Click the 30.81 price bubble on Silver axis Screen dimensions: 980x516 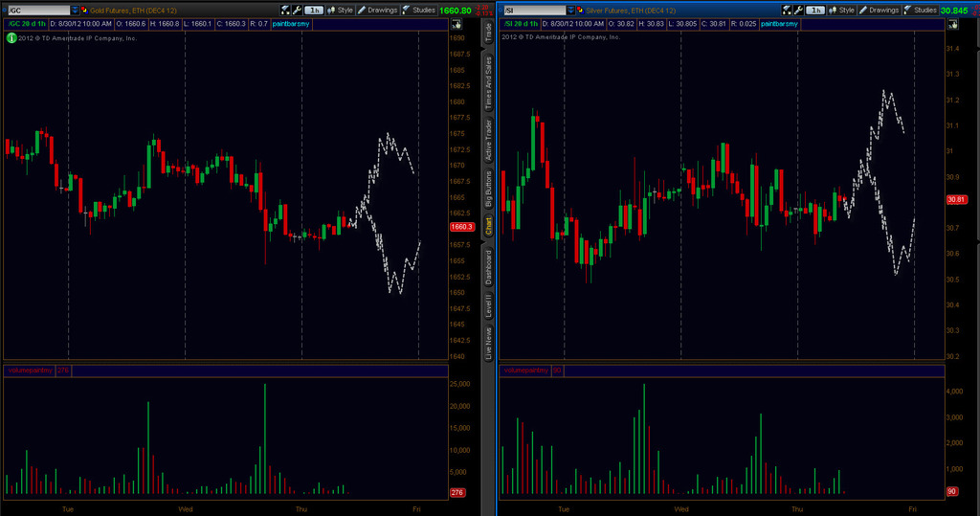956,199
